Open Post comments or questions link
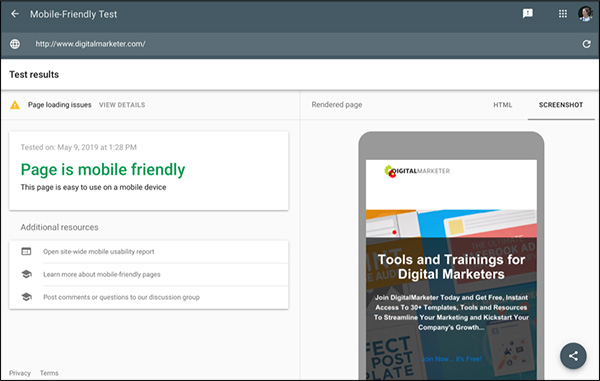Image resolution: width=600 pixels, height=381 pixels. 121,297
